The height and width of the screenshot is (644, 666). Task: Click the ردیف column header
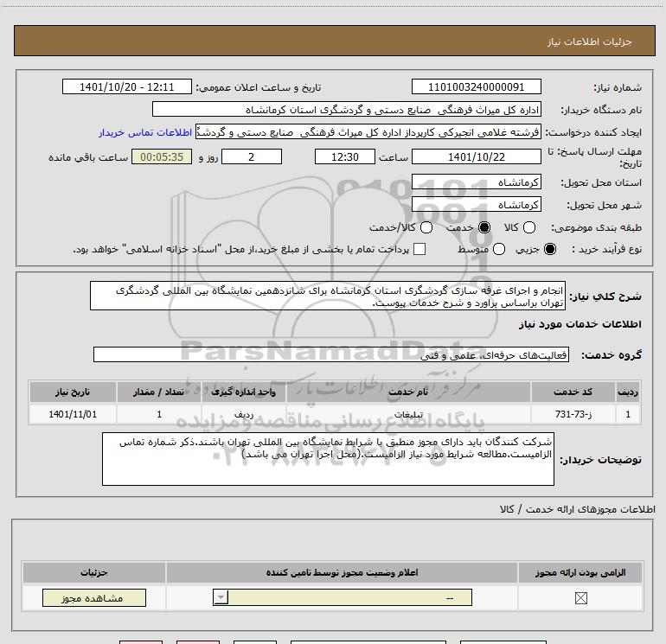click(x=628, y=392)
